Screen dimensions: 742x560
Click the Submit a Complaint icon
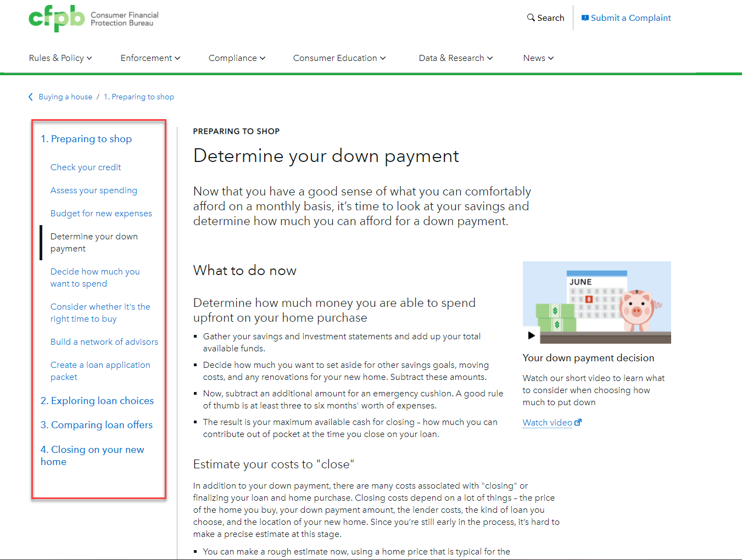coord(585,18)
